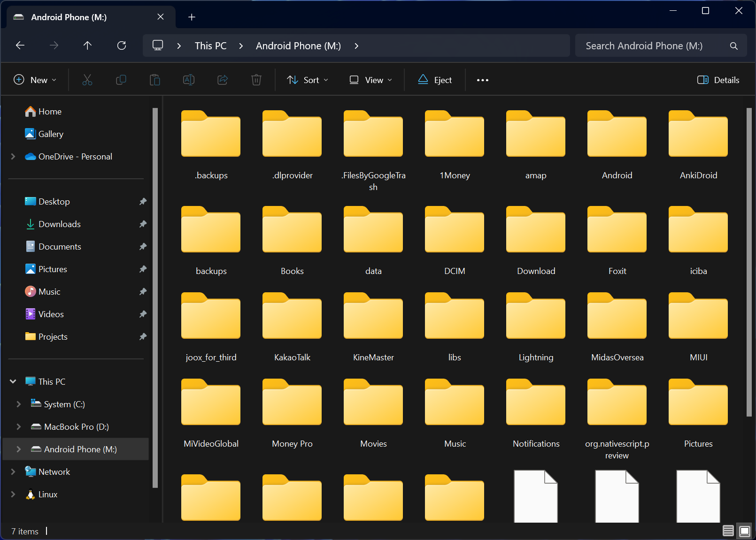The width and height of the screenshot is (756, 540).
Task: Expand System (C:) drive node
Action: coord(19,404)
